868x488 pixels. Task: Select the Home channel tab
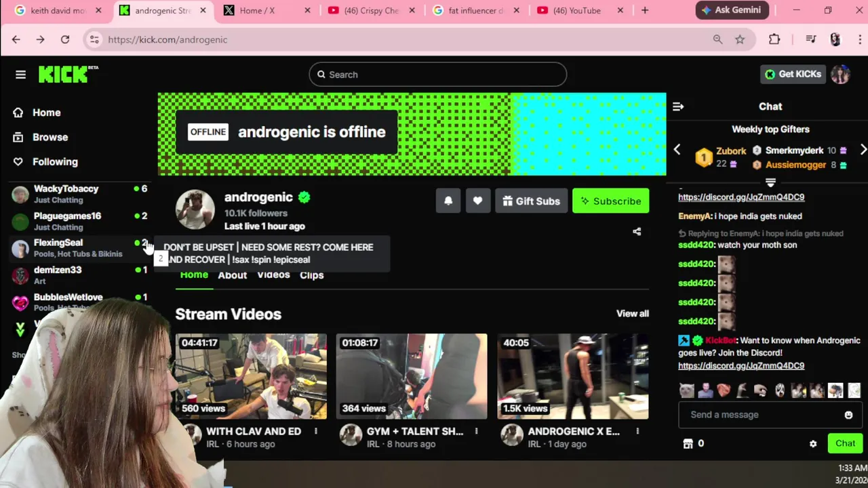click(x=194, y=274)
